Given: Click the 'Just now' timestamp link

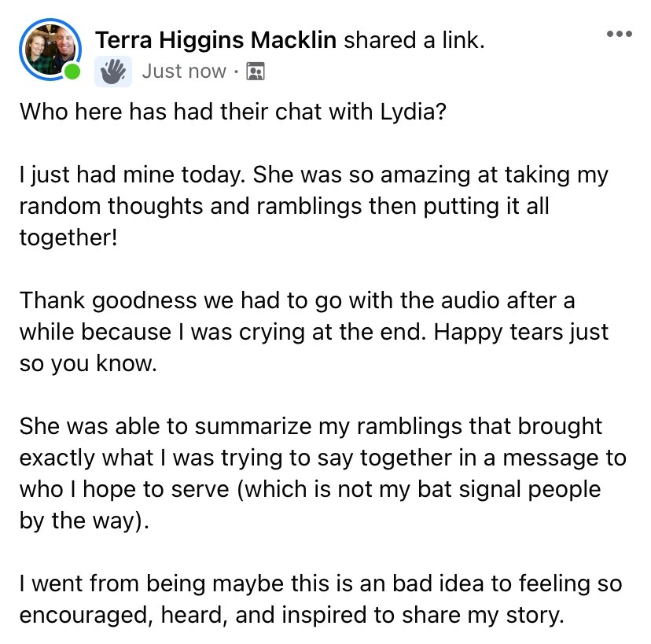Looking at the screenshot, I should click(184, 71).
